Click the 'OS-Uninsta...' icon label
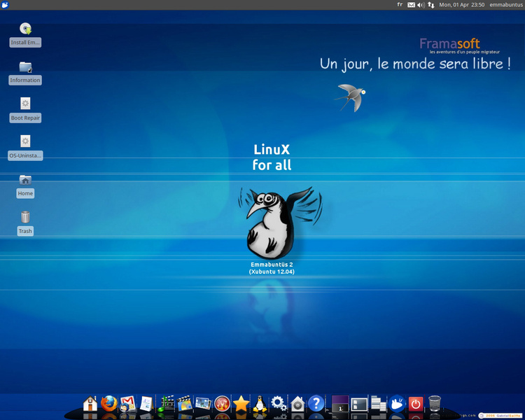The height and width of the screenshot is (420, 525). coord(25,155)
